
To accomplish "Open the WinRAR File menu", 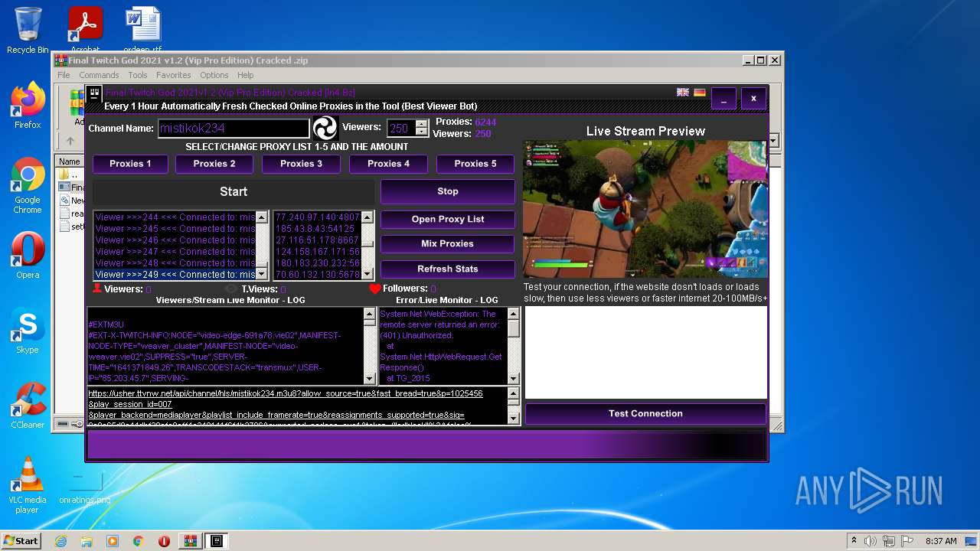I will coord(64,75).
